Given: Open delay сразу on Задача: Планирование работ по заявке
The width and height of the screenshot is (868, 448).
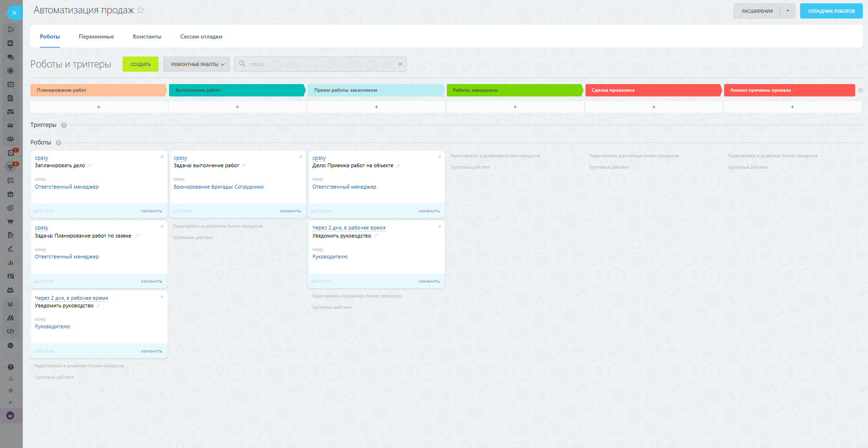Looking at the screenshot, I should tap(41, 228).
